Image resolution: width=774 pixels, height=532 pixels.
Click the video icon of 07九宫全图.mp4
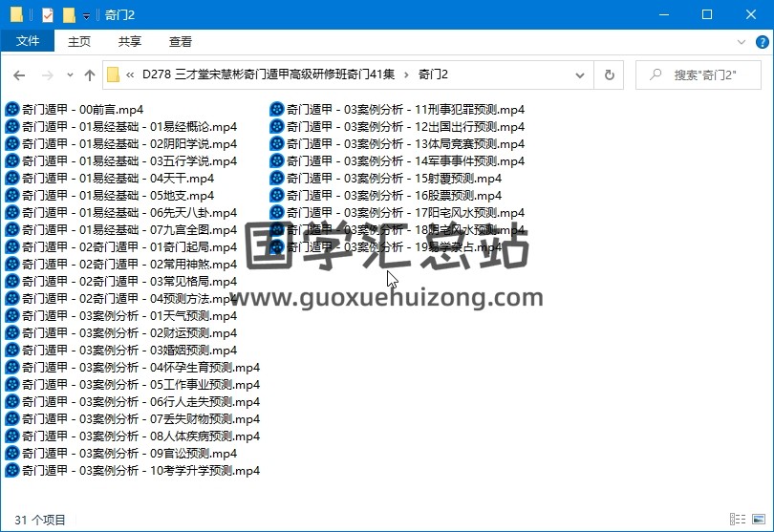(x=11, y=229)
